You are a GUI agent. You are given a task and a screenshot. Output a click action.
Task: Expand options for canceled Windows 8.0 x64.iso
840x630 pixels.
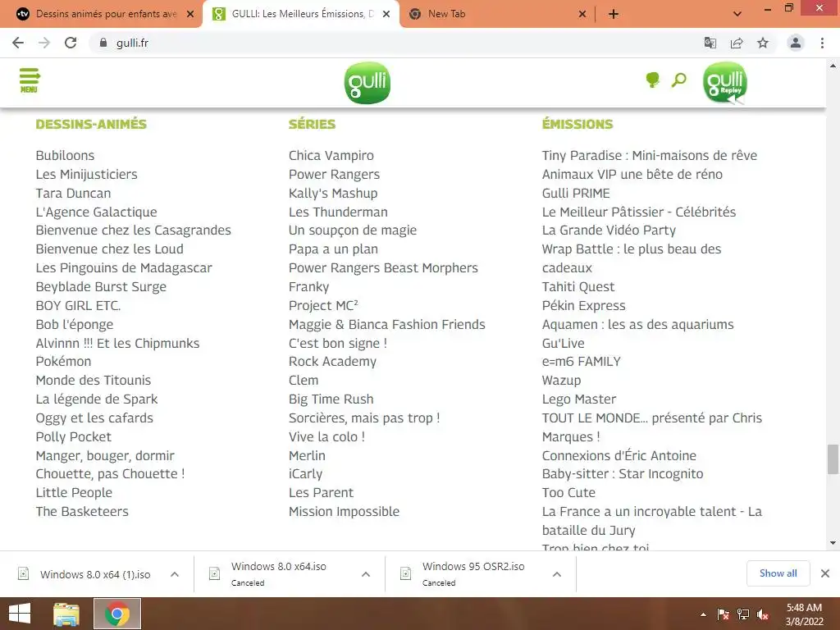[x=366, y=574]
